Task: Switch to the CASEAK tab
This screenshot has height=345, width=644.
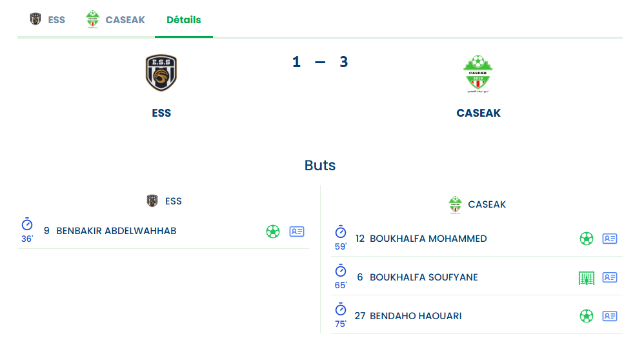Action: click(x=116, y=19)
